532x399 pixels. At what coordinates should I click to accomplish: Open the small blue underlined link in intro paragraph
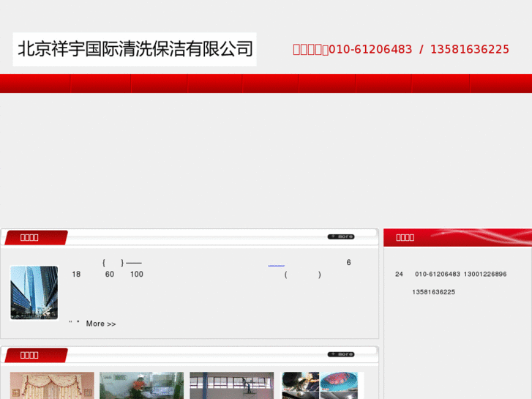276,264
